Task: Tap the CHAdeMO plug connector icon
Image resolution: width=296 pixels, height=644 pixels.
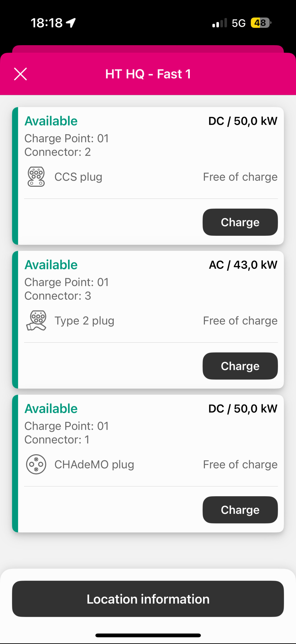Action: click(36, 464)
